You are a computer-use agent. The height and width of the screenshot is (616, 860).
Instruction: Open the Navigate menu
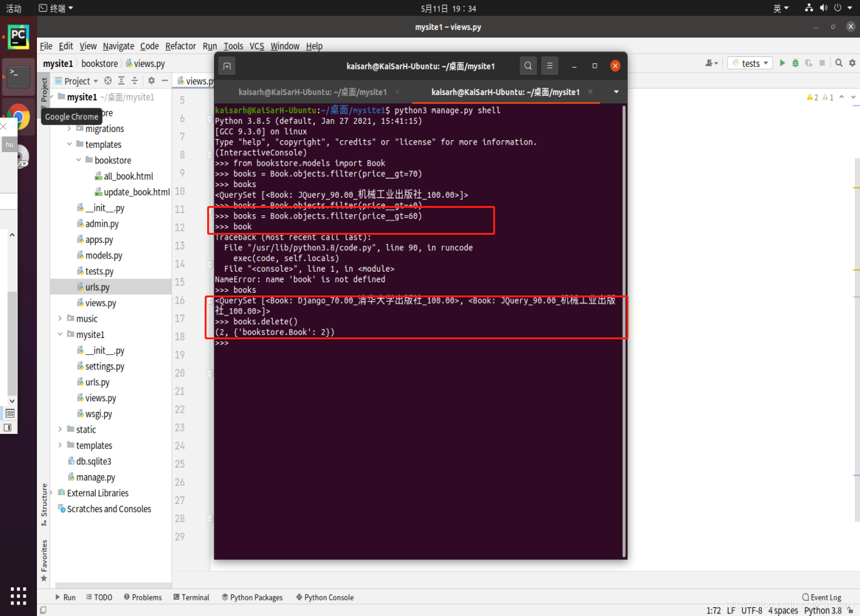click(x=118, y=46)
